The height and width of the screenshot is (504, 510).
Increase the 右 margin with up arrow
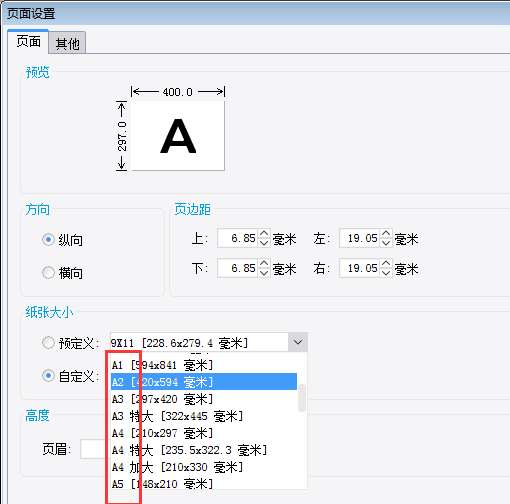click(386, 263)
